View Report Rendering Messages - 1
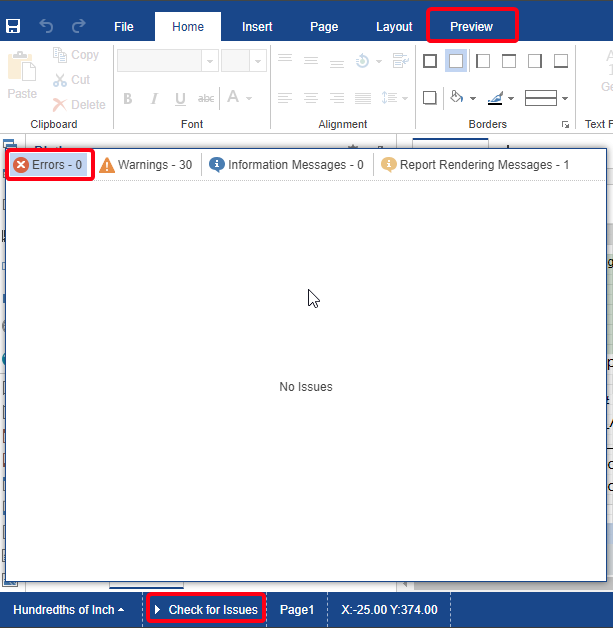This screenshot has height=628, width=613. (475, 164)
